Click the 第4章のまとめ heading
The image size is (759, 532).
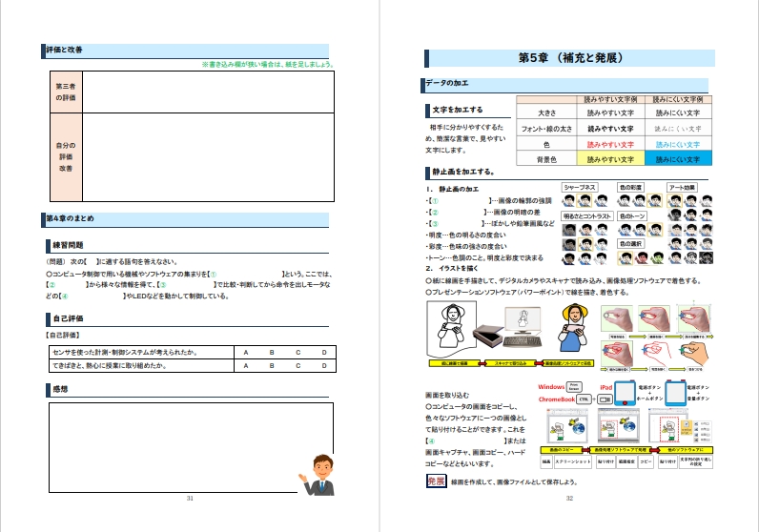[x=71, y=218]
